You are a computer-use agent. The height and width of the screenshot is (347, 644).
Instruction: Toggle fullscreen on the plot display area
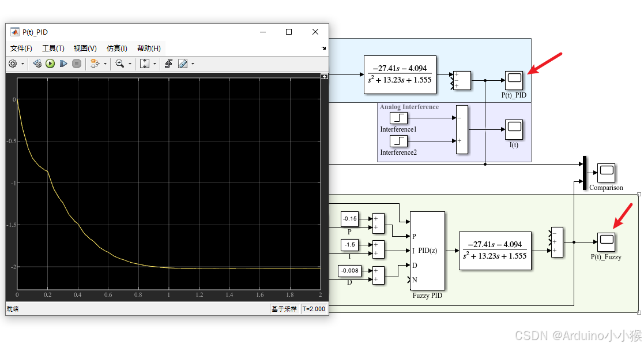323,76
